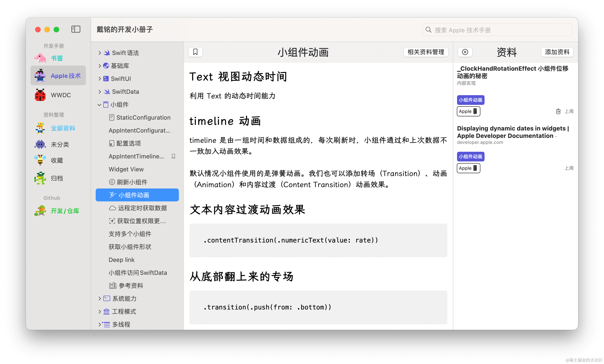This screenshot has height=364, width=604.
Task: Click the 未分类 purple monster icon
Action: tap(40, 144)
